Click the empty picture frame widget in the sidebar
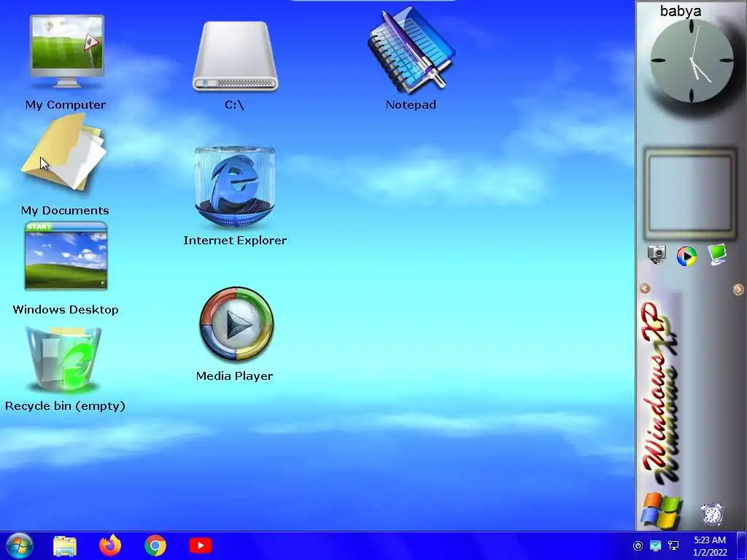The image size is (747, 560). point(690,194)
